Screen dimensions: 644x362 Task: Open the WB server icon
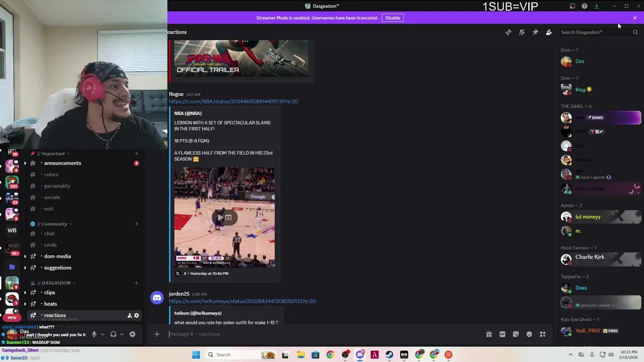coord(12,231)
